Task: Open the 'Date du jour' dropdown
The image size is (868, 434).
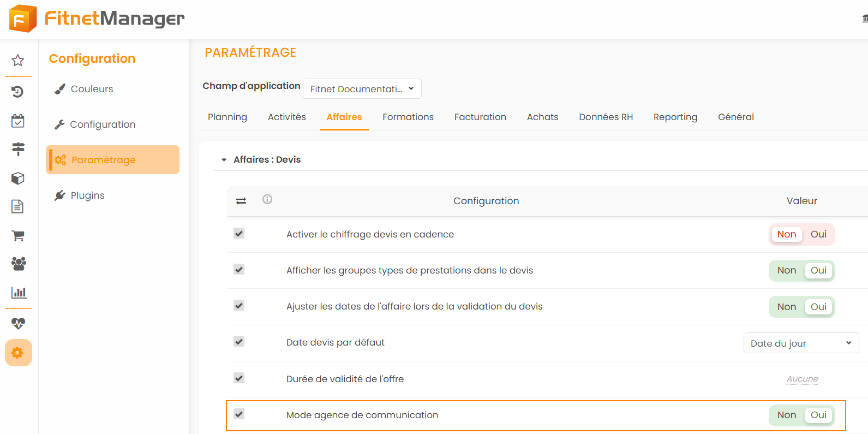Action: pos(800,343)
